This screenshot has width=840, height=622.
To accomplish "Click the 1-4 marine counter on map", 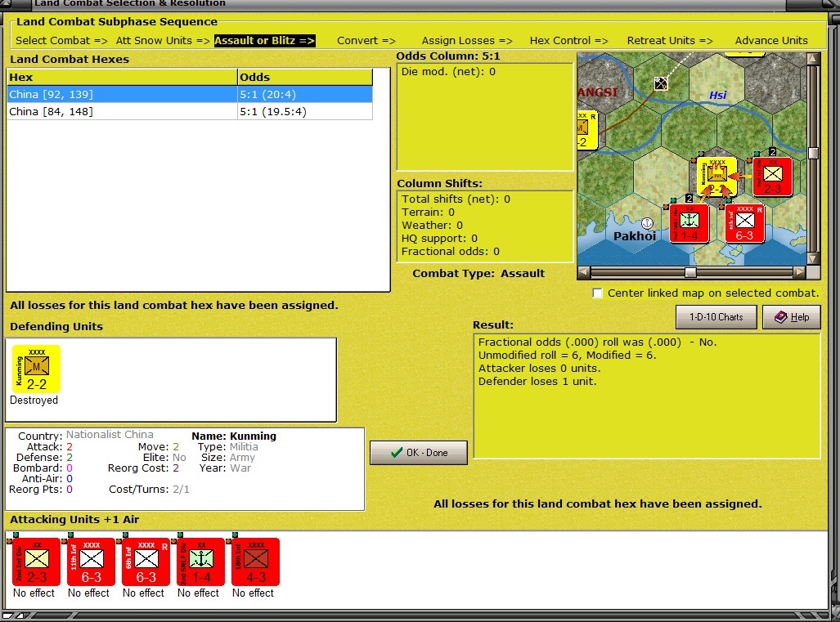I will point(690,223).
